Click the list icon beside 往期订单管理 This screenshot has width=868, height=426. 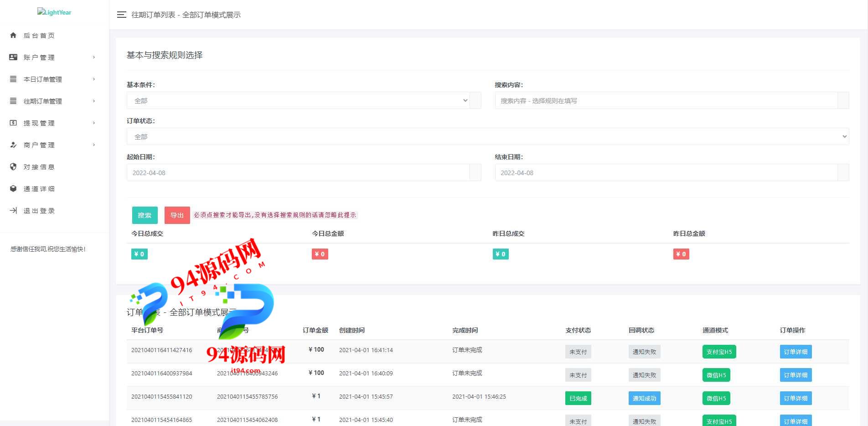pos(13,101)
